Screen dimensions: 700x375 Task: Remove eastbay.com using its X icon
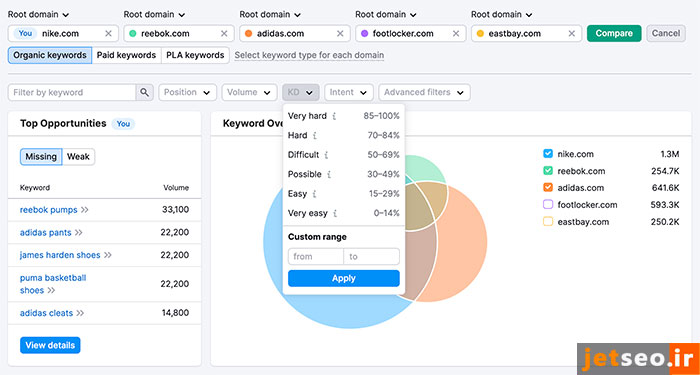(x=571, y=33)
